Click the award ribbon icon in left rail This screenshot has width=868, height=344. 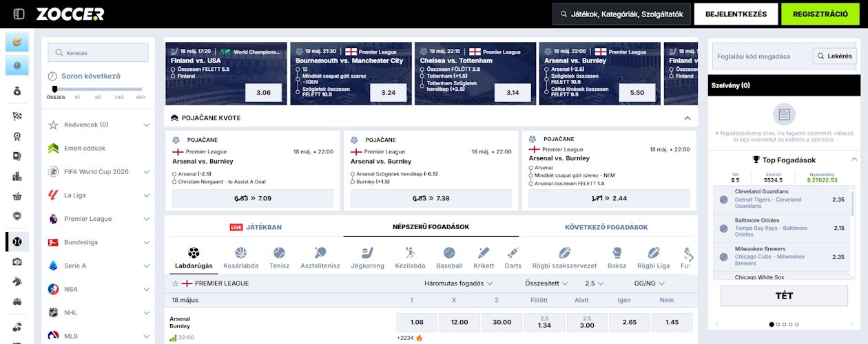pos(17,136)
